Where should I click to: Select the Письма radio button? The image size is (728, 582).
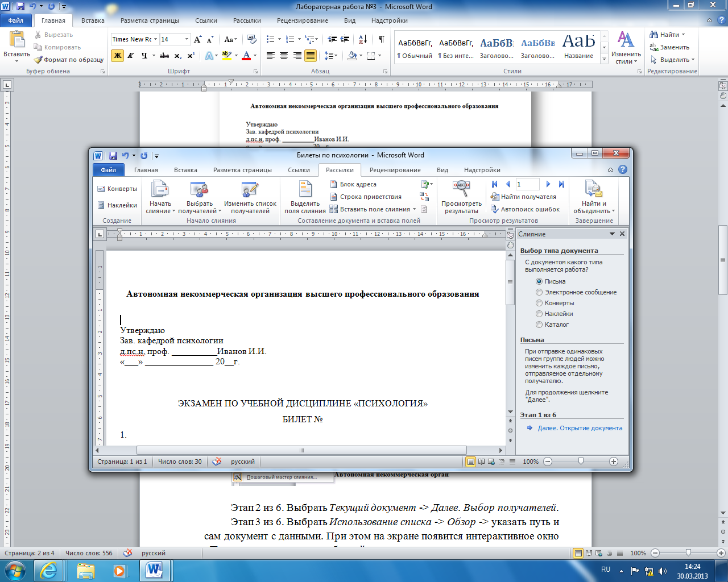click(539, 281)
